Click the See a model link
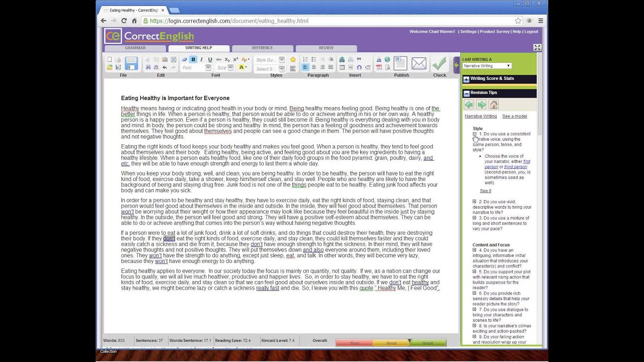 point(515,116)
